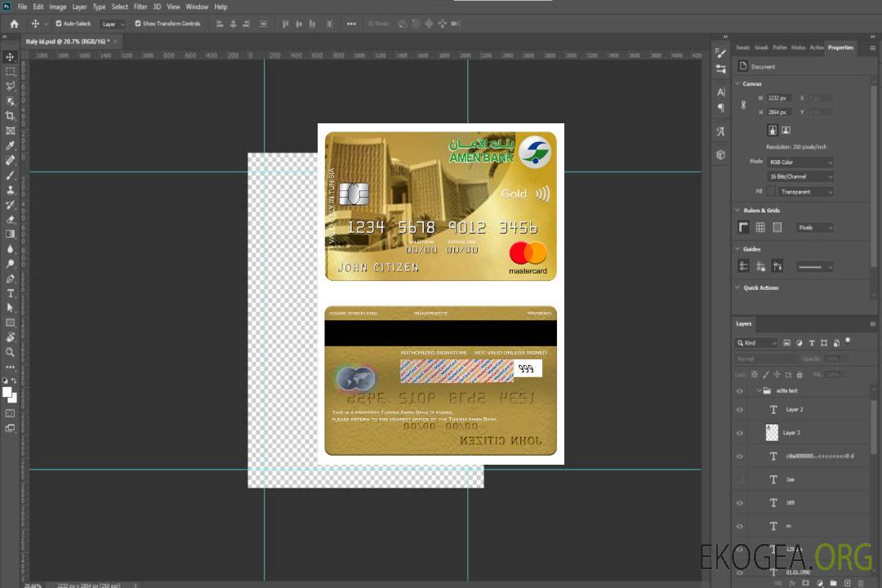Hide the 'edite text' group
882x588 pixels.
click(x=740, y=391)
